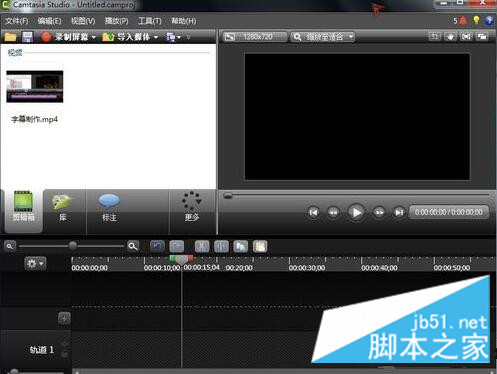Click the playback time display

coord(449,212)
